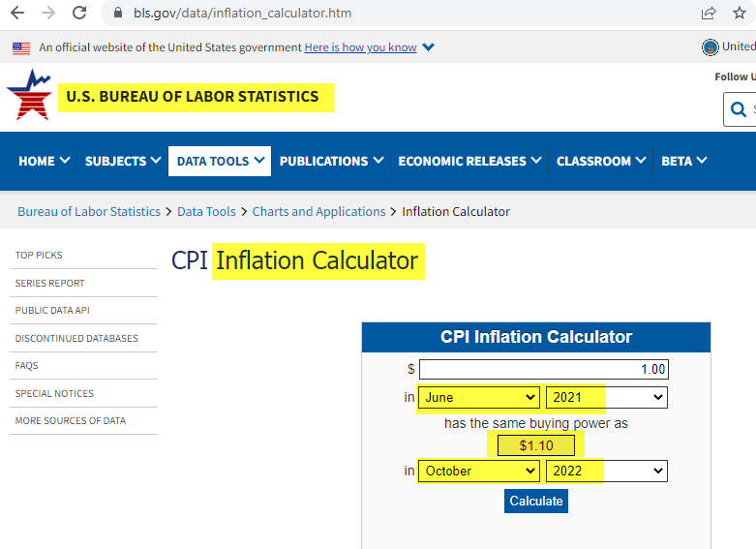Go to Charts and Applications breadcrumb
756x549 pixels.
point(318,212)
